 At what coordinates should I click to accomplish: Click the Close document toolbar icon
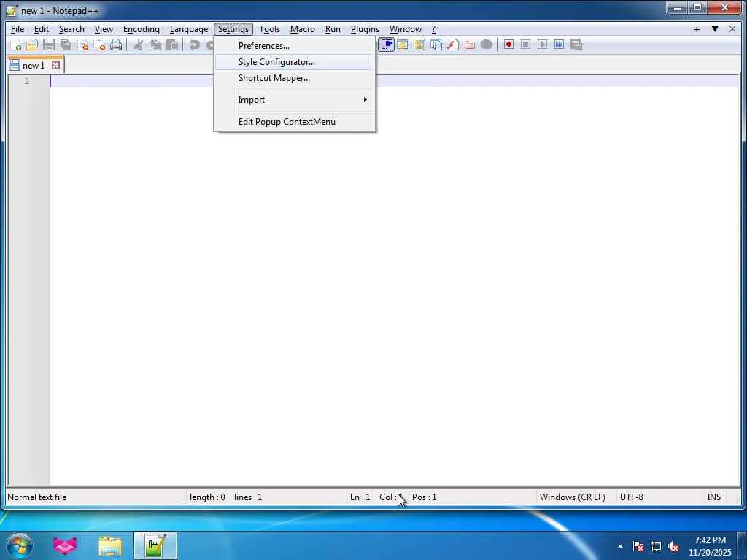tap(83, 44)
